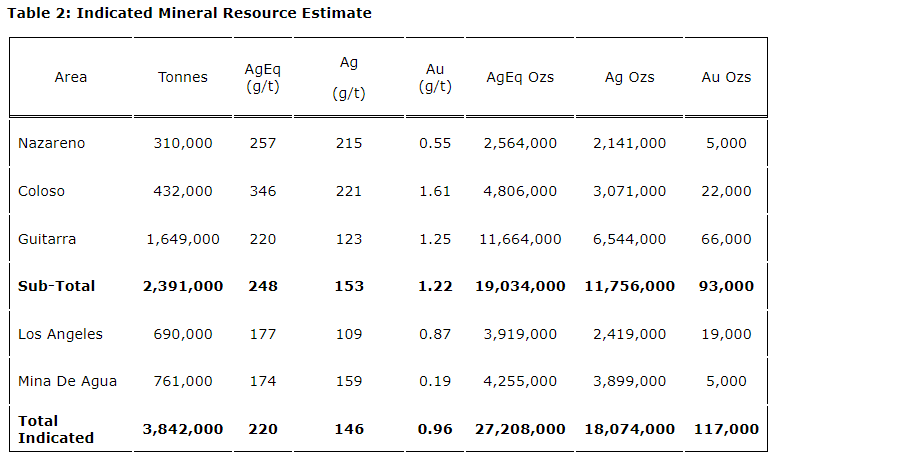Click the 'Nazareno' row label

tap(52, 143)
